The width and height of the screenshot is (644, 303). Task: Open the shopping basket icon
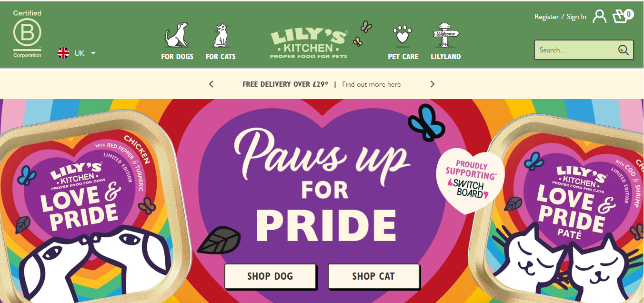623,16
